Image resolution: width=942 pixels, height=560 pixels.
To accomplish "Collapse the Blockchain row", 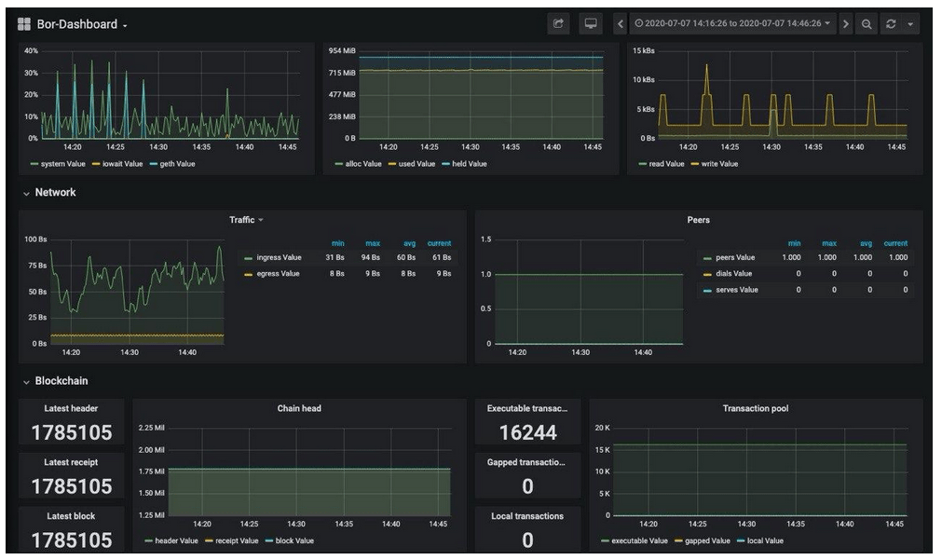I will pyautogui.click(x=55, y=381).
